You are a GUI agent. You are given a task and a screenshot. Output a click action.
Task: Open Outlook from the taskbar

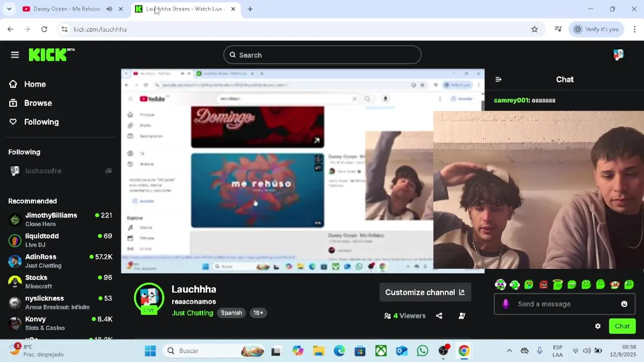(401, 351)
